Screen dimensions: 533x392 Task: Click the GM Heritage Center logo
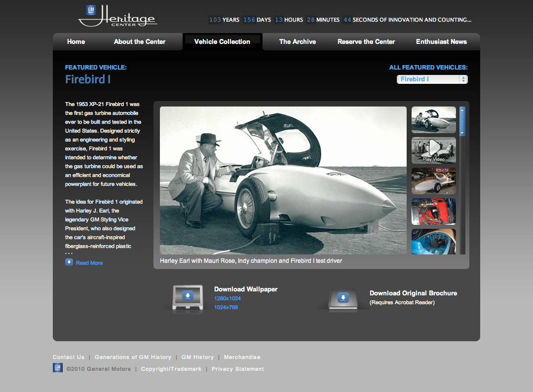click(117, 16)
